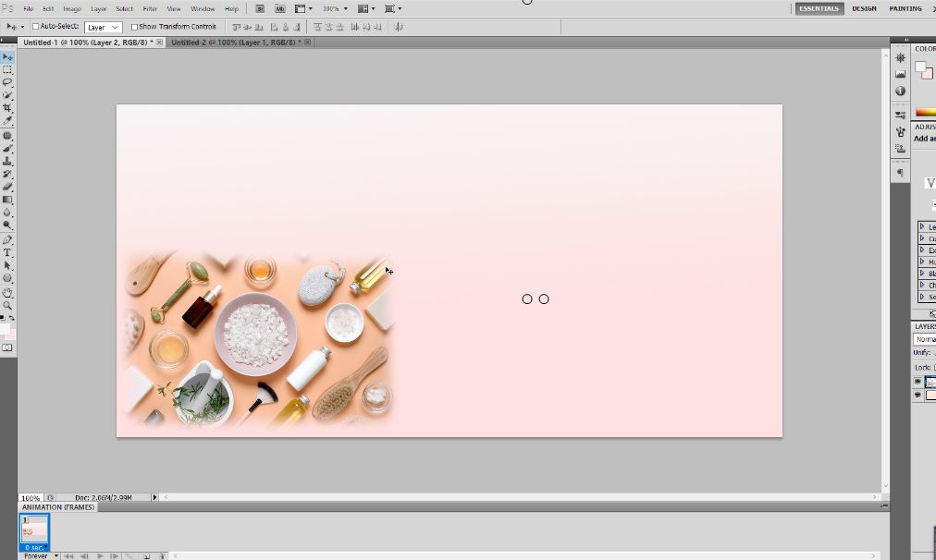Select animation frame 1 thumbnail

[x=34, y=529]
